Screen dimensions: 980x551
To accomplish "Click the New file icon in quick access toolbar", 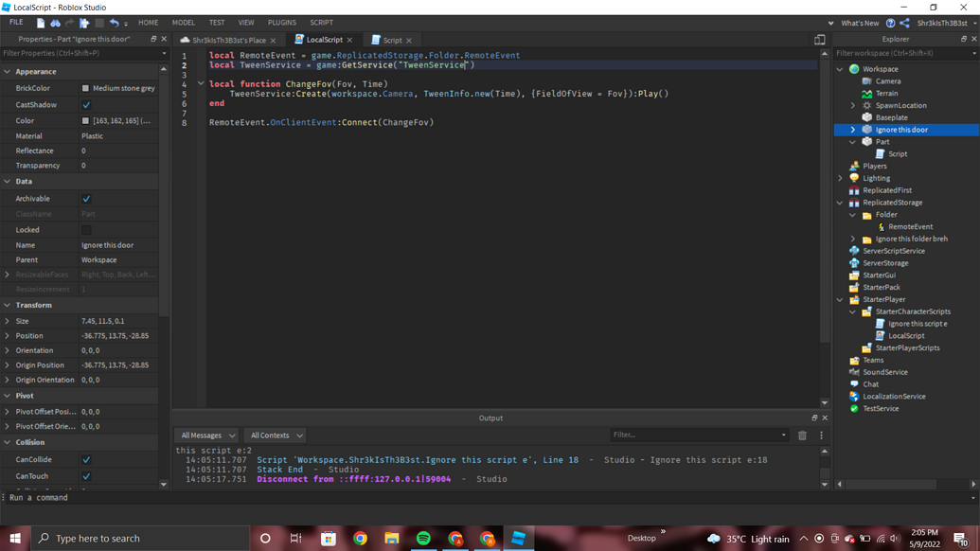I will coord(41,23).
